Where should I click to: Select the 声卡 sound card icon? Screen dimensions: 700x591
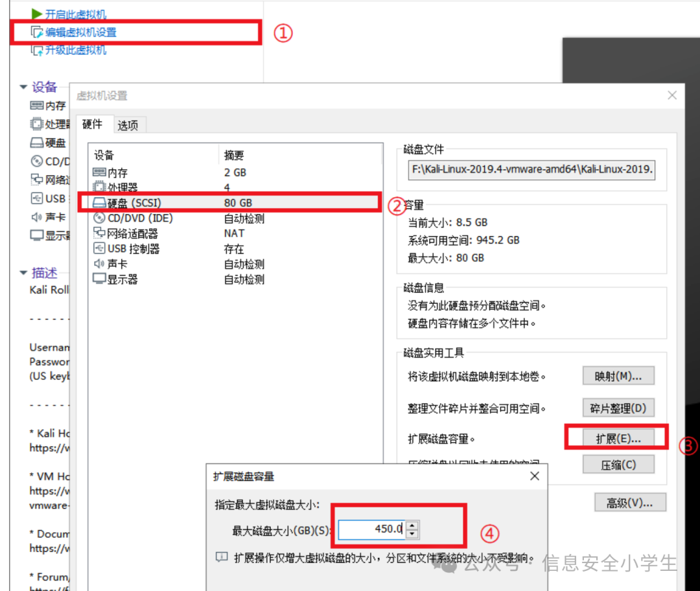[100, 264]
